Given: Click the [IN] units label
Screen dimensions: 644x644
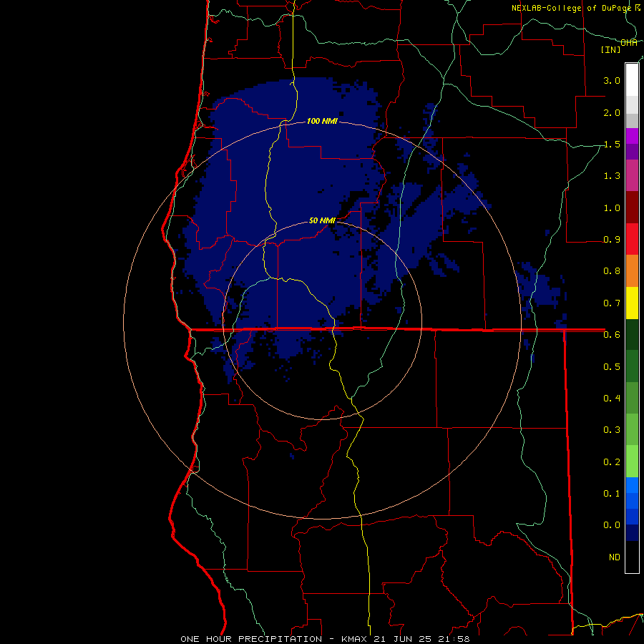Looking at the screenshot, I should [x=611, y=49].
